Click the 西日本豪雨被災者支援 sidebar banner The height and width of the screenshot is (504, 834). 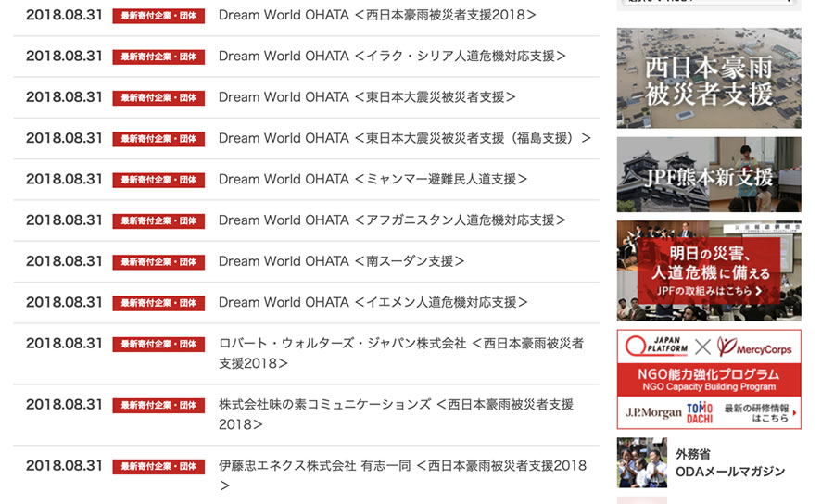click(709, 78)
